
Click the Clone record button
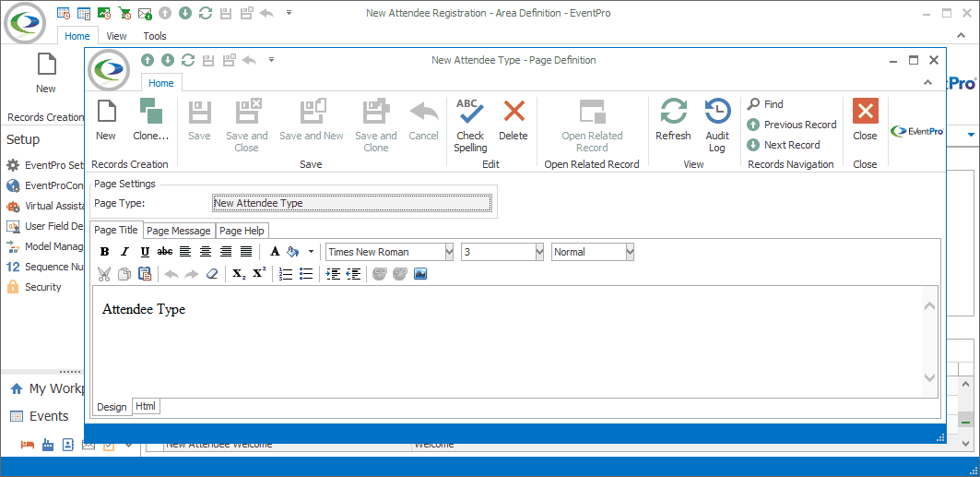[x=151, y=119]
